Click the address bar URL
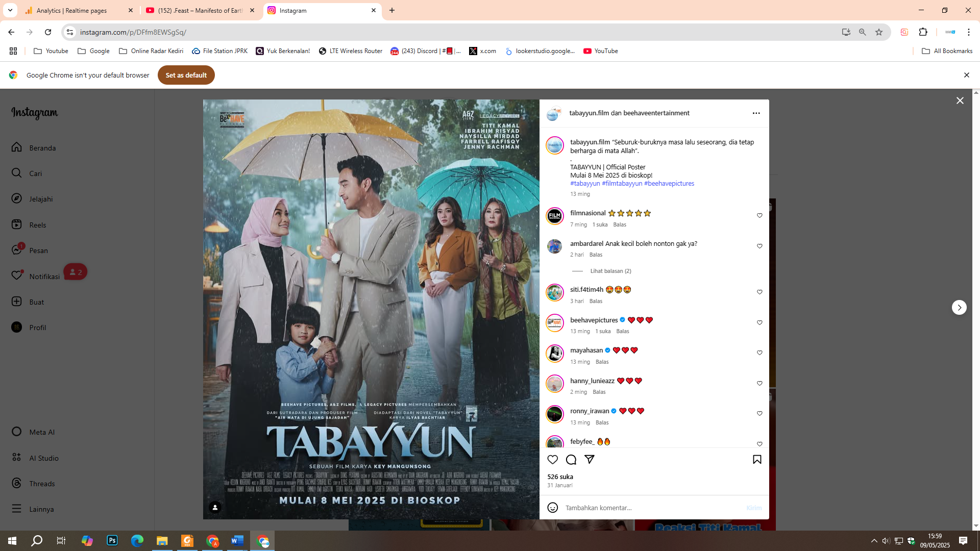The height and width of the screenshot is (551, 980). point(133,32)
